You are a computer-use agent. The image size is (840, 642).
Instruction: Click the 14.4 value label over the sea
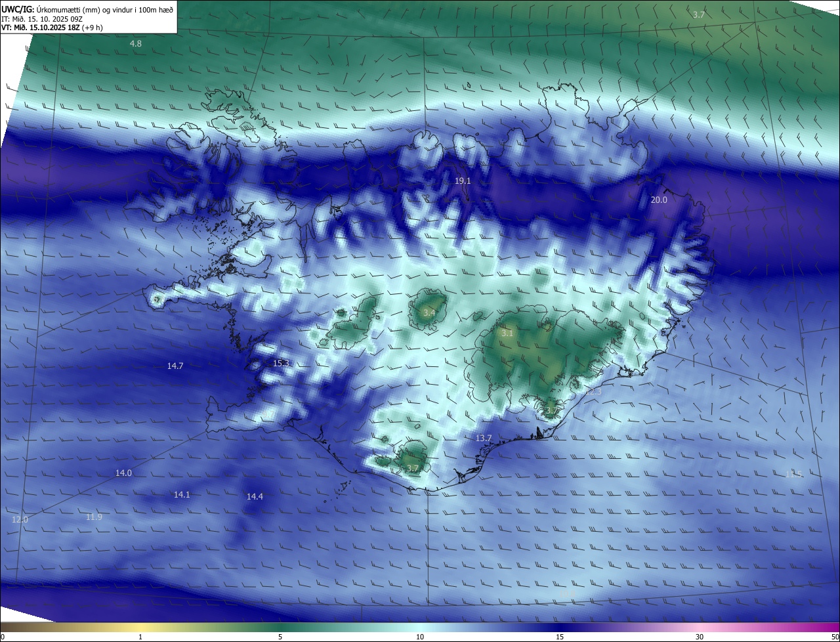(255, 497)
